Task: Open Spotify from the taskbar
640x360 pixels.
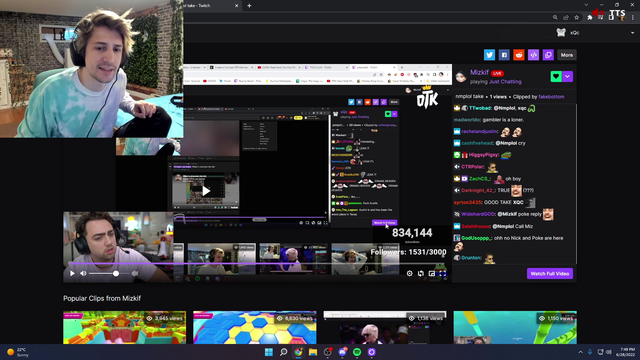Action: pos(357,352)
